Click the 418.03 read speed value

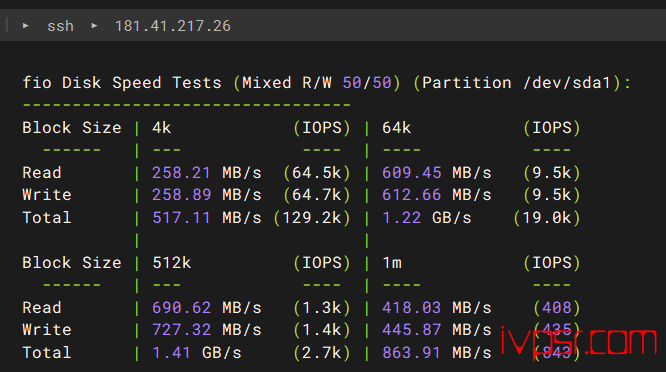point(412,308)
